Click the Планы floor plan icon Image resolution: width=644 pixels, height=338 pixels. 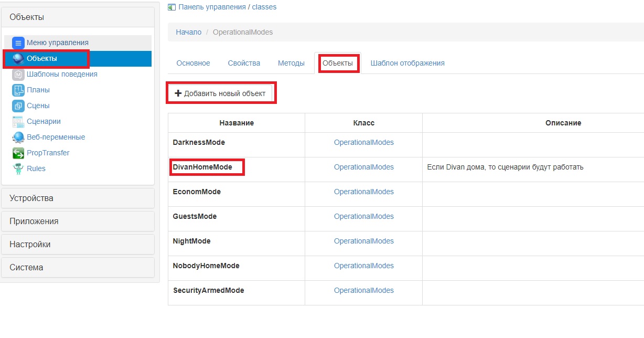[x=18, y=90]
